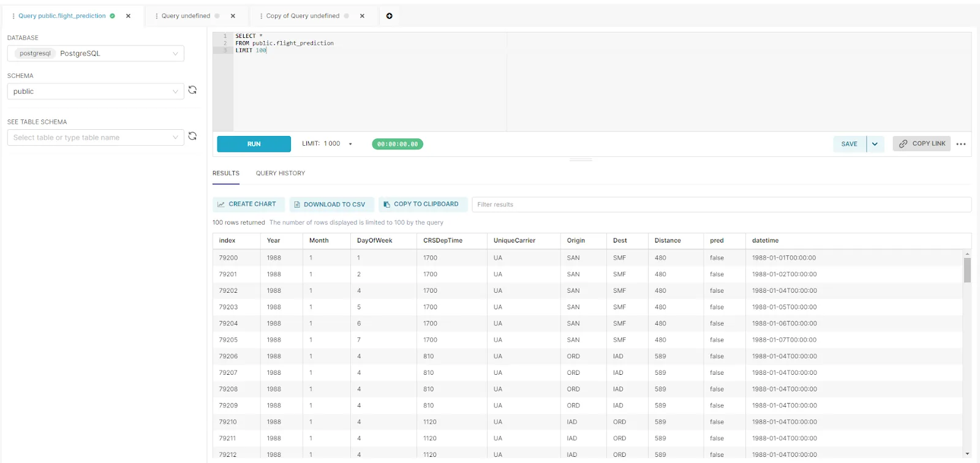Open the Query History tab
Image resolution: width=980 pixels, height=463 pixels.
pyautogui.click(x=281, y=173)
